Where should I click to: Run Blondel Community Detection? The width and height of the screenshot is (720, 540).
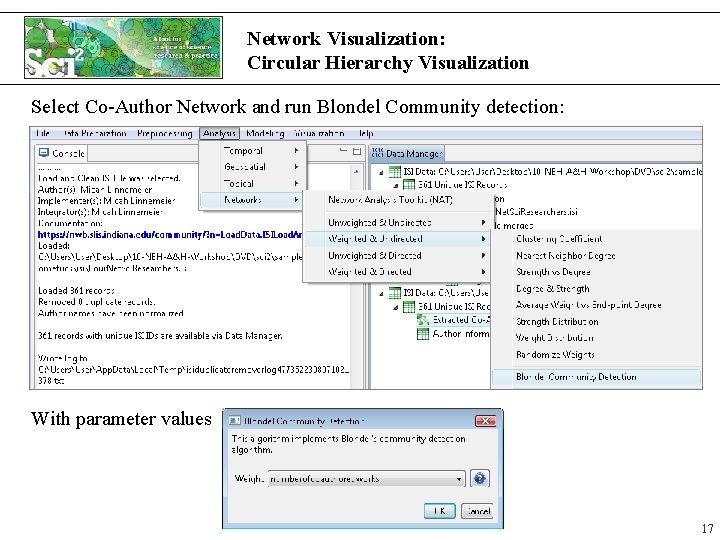pyautogui.click(x=596, y=377)
